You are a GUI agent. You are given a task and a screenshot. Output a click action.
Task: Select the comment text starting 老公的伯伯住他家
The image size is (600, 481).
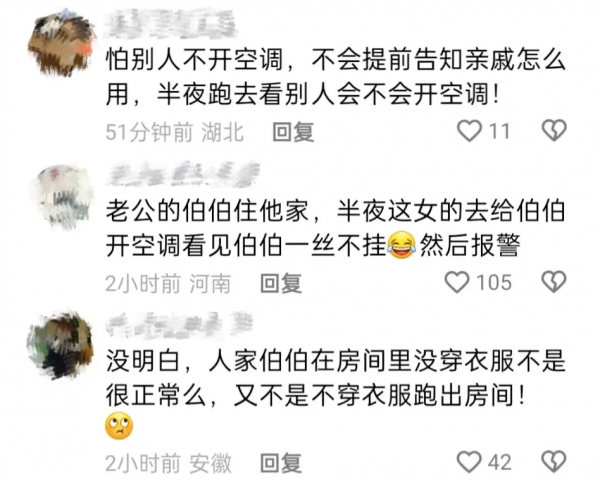[336, 228]
